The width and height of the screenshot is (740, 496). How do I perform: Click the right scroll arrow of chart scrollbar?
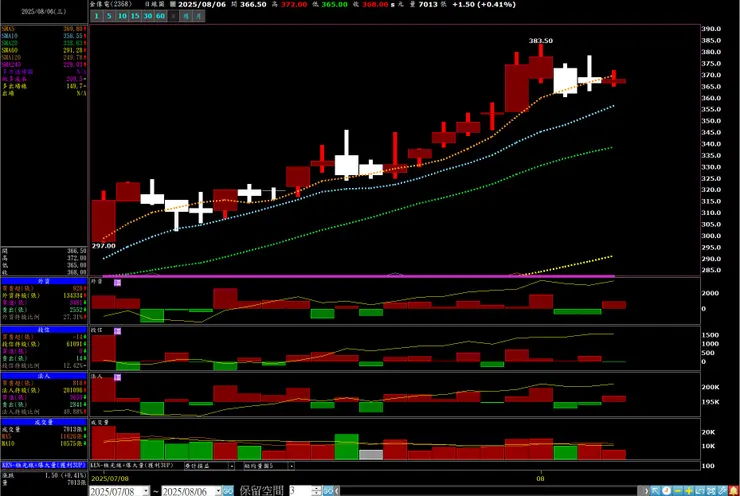pos(646,491)
